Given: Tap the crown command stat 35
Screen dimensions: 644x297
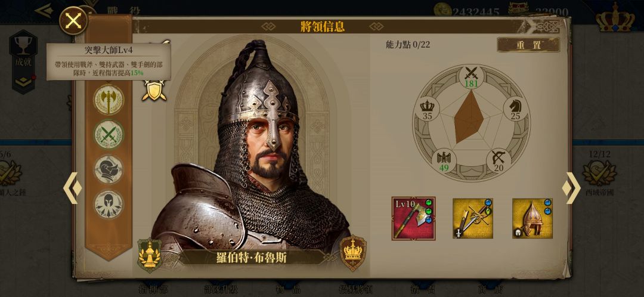Looking at the screenshot, I should click(x=427, y=110).
